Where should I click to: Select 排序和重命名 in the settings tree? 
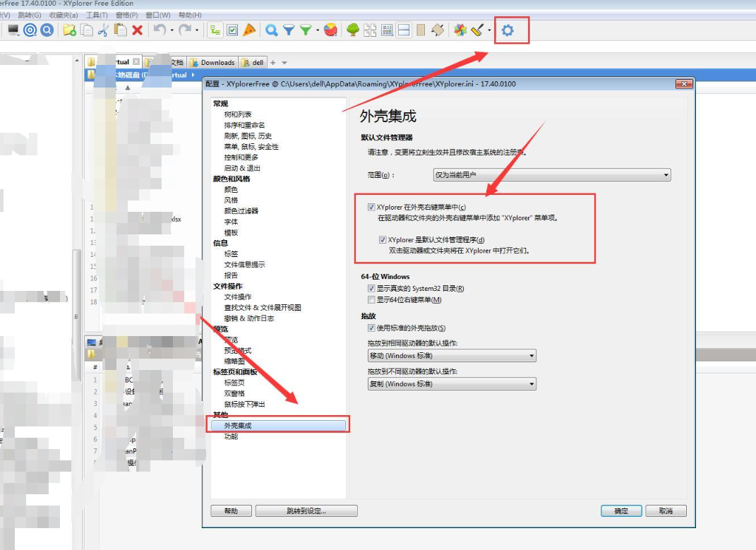[x=244, y=125]
